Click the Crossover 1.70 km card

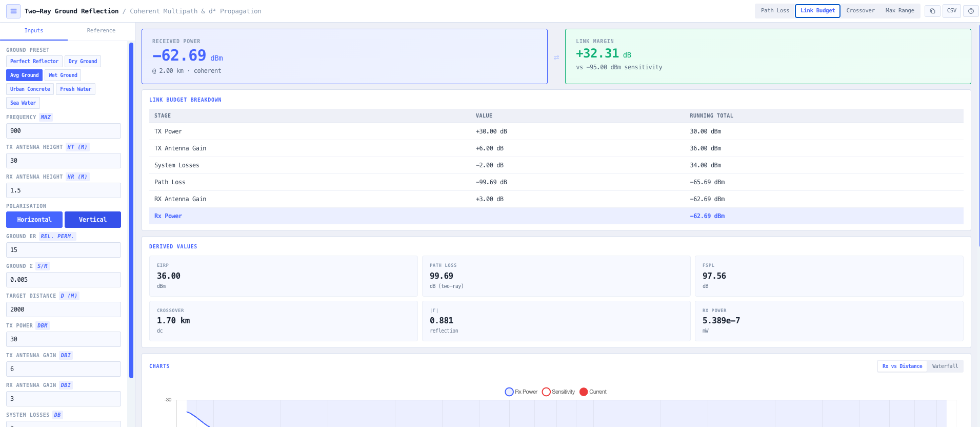click(x=284, y=321)
